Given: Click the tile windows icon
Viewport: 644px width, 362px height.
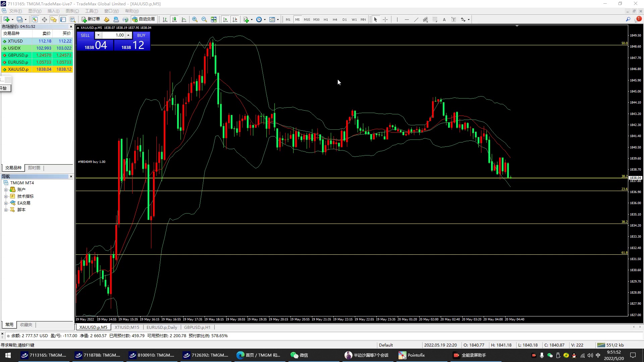Looking at the screenshot, I should (x=214, y=19).
